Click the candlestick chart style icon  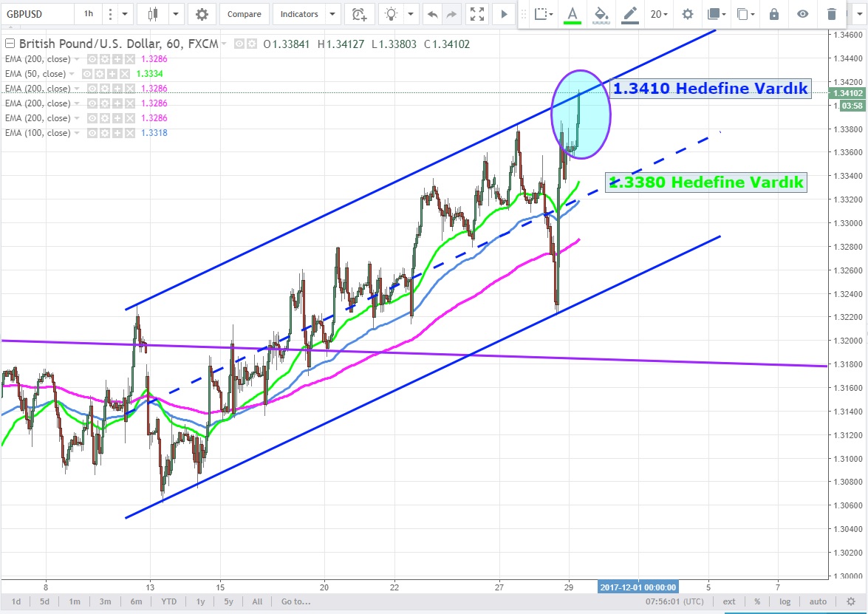click(153, 14)
